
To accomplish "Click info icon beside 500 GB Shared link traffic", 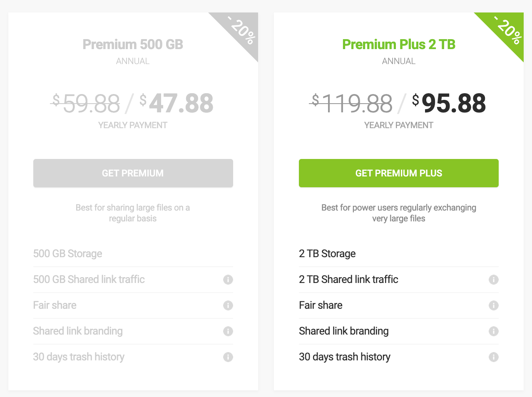I will point(228,280).
